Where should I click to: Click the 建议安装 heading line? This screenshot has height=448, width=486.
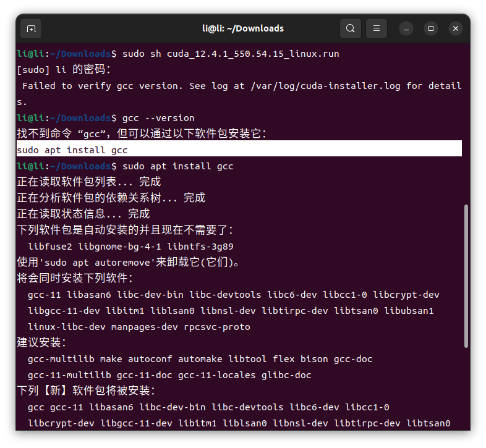pyautogui.click(x=41, y=342)
